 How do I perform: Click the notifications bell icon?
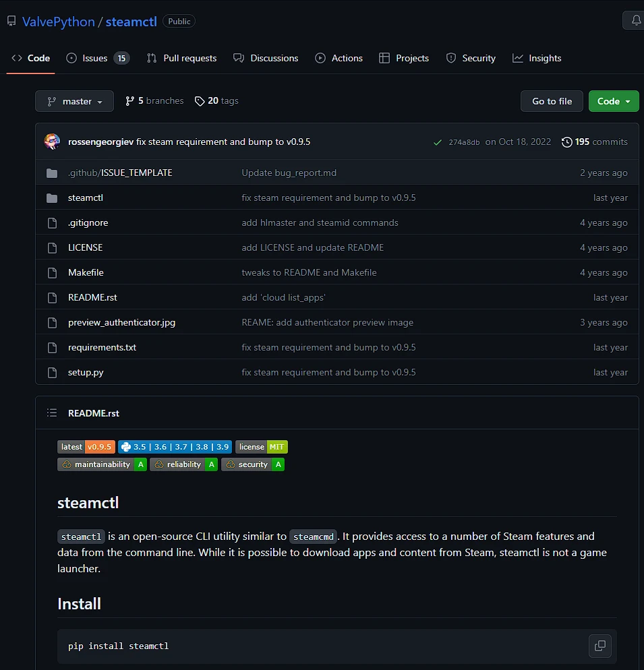point(635,21)
